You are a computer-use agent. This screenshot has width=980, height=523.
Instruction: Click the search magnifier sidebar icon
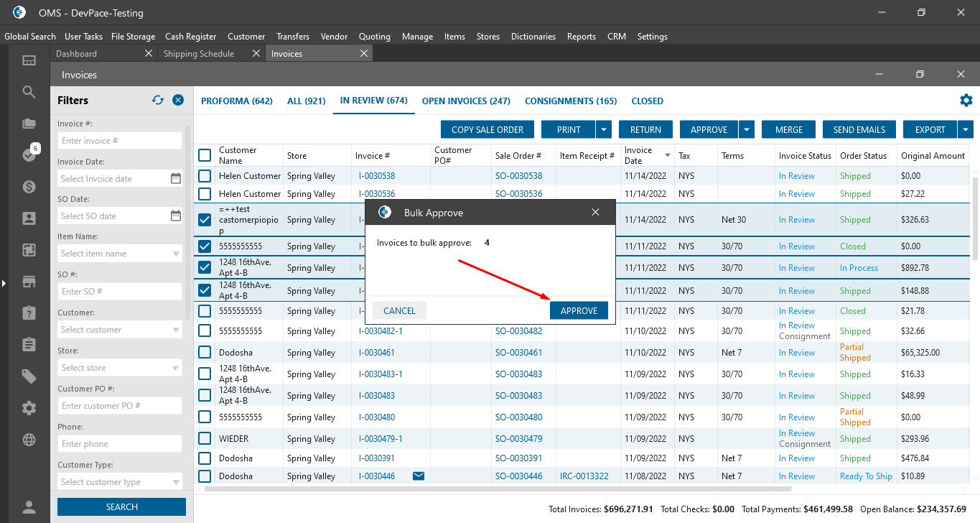click(x=29, y=92)
